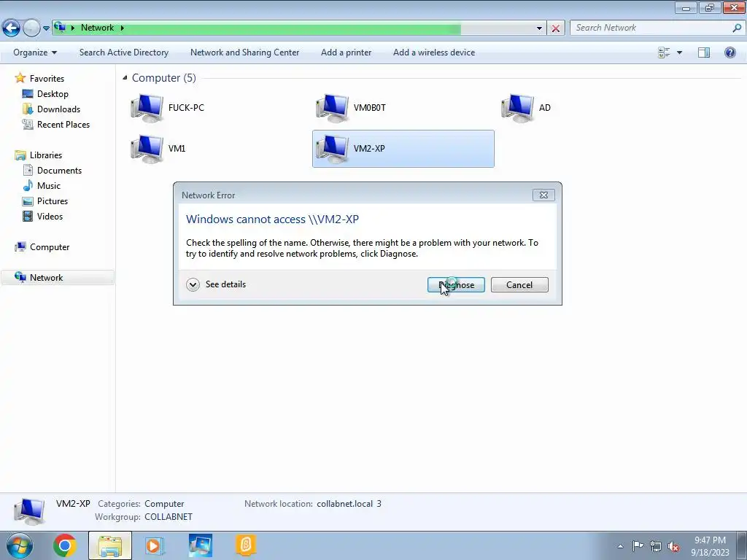The image size is (747, 560).
Task: Click Add a printer
Action: pyautogui.click(x=346, y=52)
